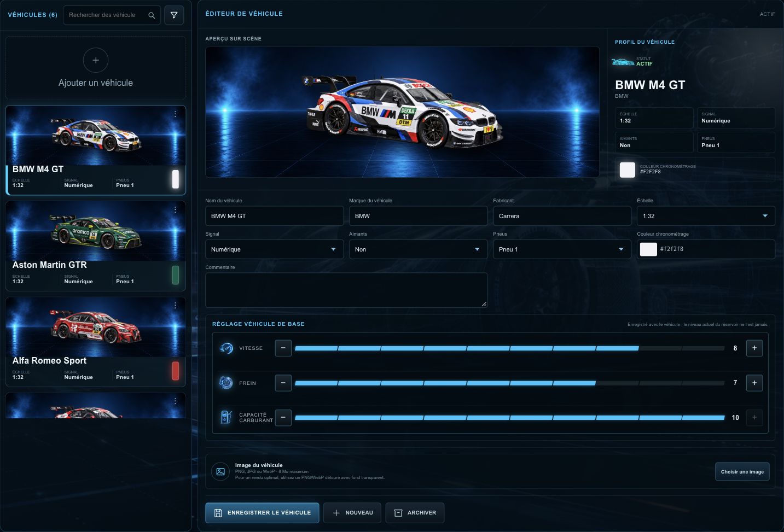Click the "Ajouter un véhicule" label
784x532 pixels.
96,83
